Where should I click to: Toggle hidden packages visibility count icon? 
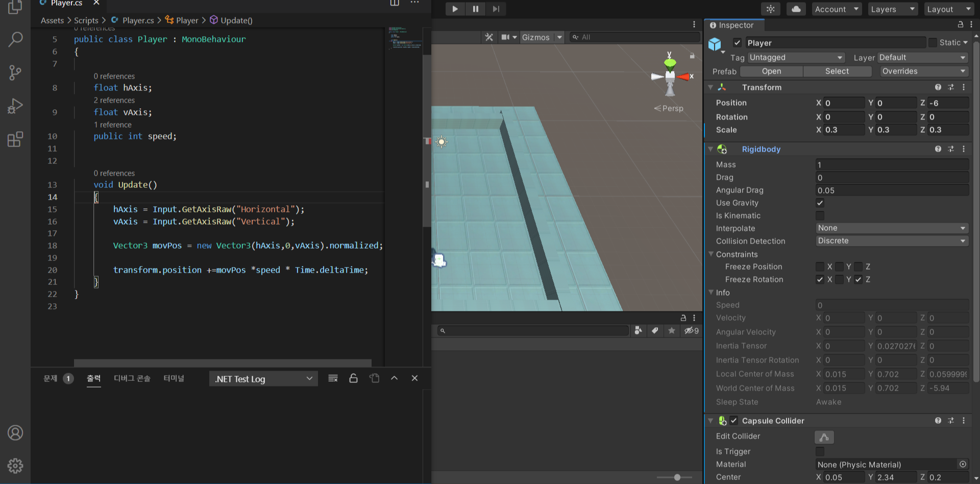tap(692, 331)
